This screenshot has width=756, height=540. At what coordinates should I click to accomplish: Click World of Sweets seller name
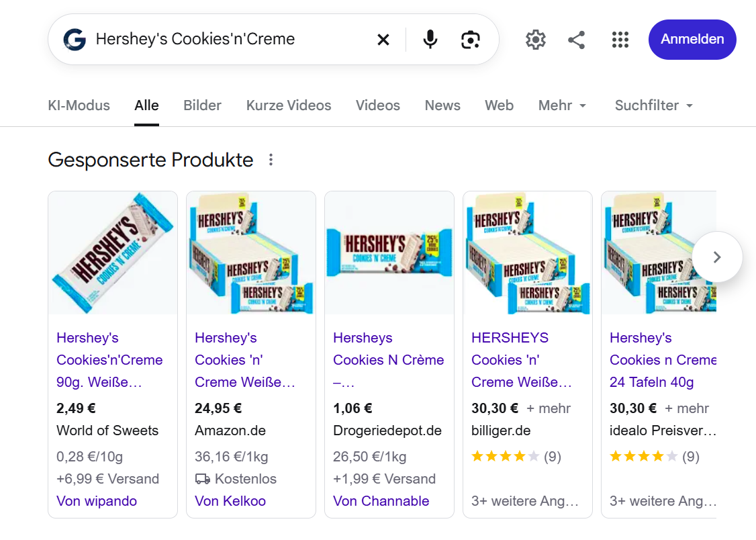(107, 431)
